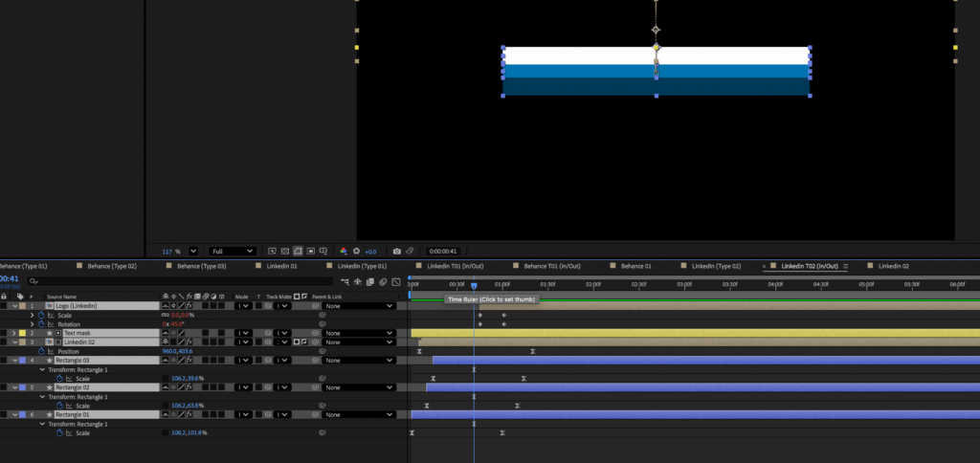Open Track Matte dropdown for Linkedin 02
This screenshot has width=980, height=463.
point(282,342)
